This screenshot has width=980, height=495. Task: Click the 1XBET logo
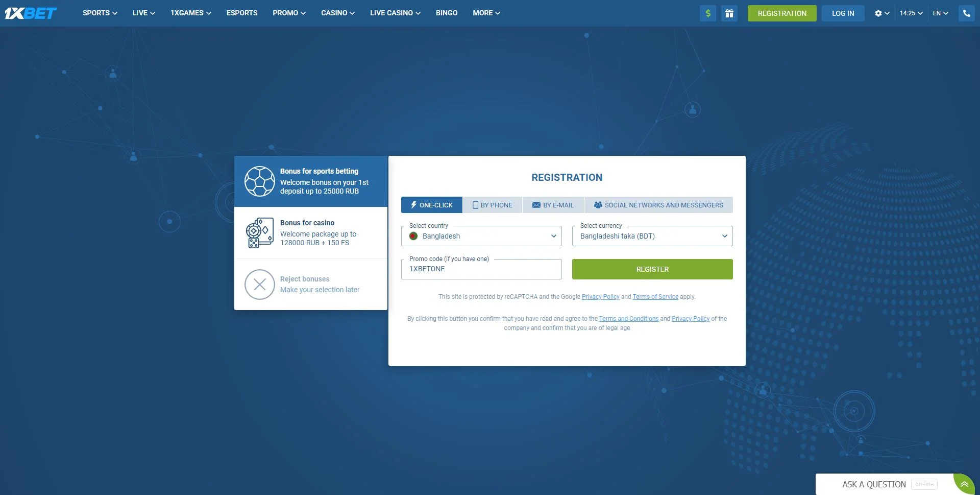[31, 13]
